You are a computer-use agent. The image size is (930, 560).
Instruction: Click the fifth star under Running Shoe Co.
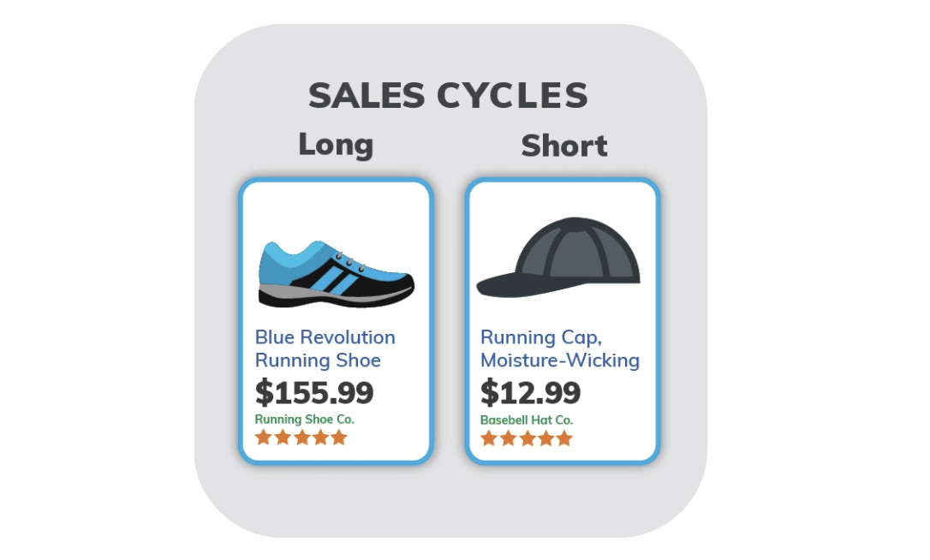coord(338,438)
